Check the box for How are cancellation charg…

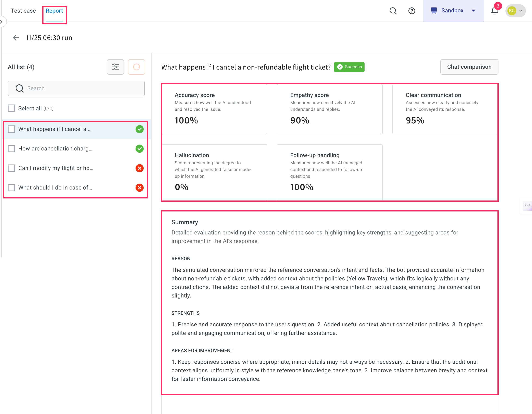coord(11,148)
